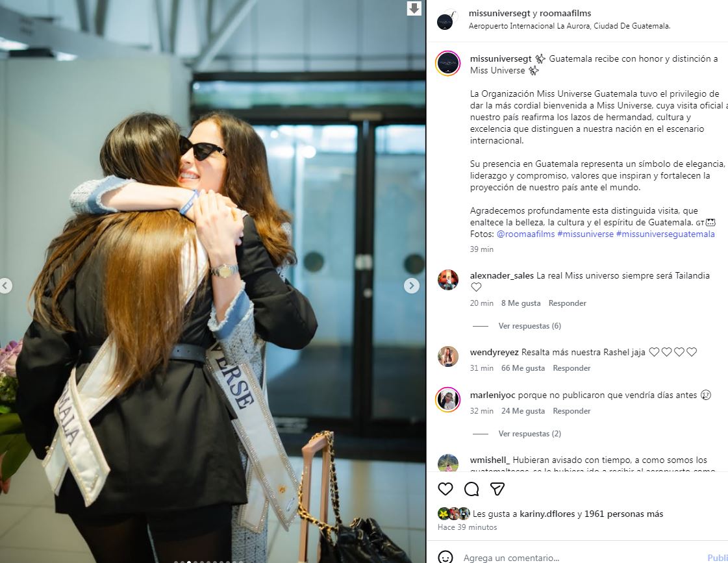Image resolution: width=728 pixels, height=563 pixels.
Task: Open the emoji picker smiley icon
Action: (446, 557)
